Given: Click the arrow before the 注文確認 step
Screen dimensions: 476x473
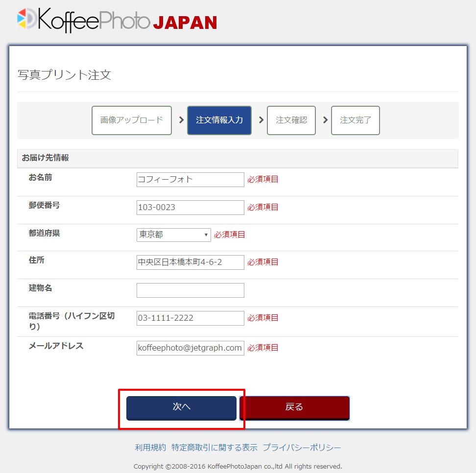Looking at the screenshot, I should tap(260, 120).
